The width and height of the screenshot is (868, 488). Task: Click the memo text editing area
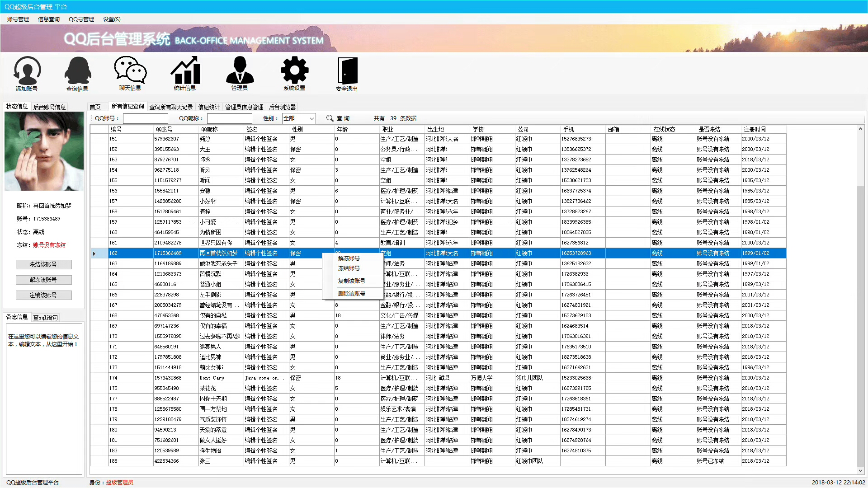44,399
